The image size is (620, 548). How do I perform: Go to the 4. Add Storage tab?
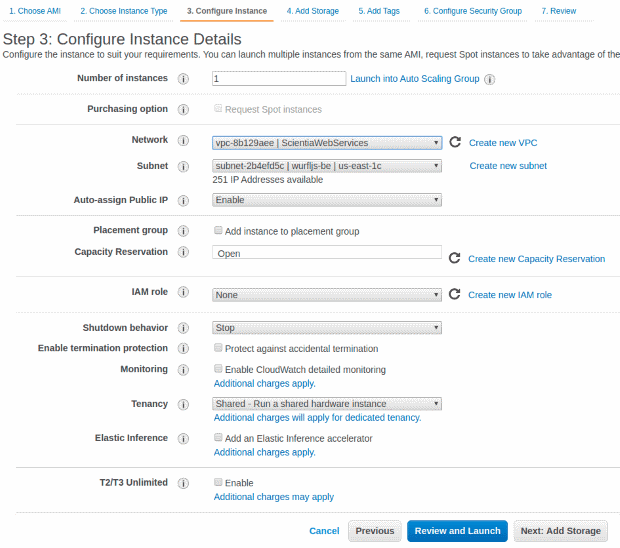coord(312,11)
